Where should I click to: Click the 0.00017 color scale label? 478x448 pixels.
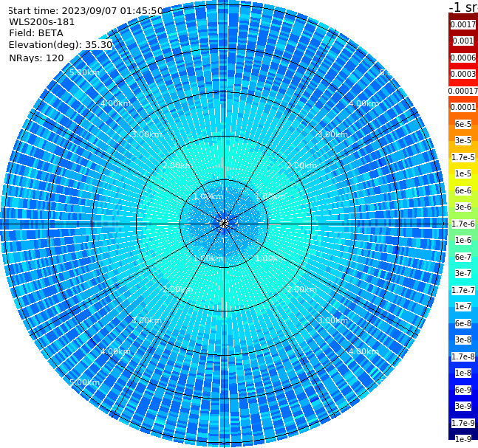pos(463,91)
